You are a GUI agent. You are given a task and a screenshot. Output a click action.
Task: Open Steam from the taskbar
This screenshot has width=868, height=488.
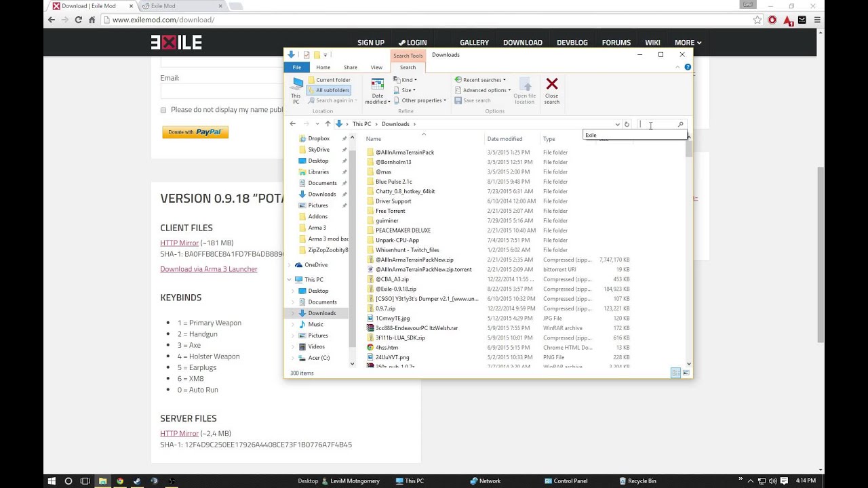click(x=137, y=481)
